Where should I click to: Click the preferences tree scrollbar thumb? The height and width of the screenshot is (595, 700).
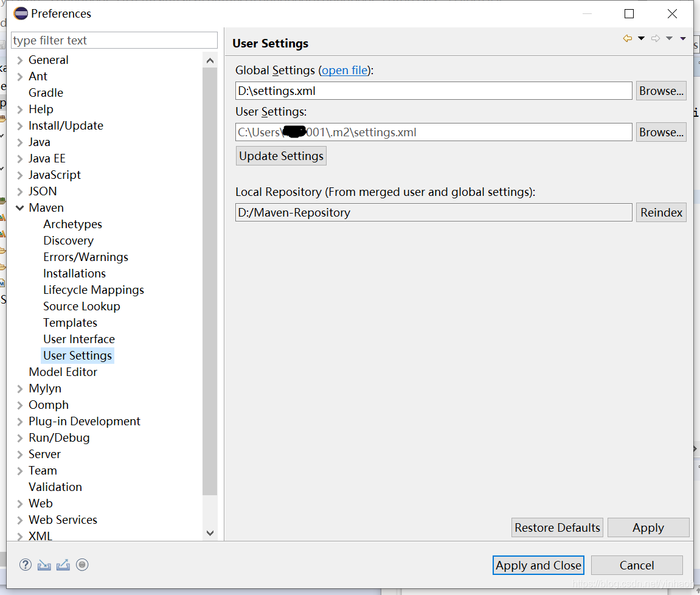pyautogui.click(x=210, y=281)
